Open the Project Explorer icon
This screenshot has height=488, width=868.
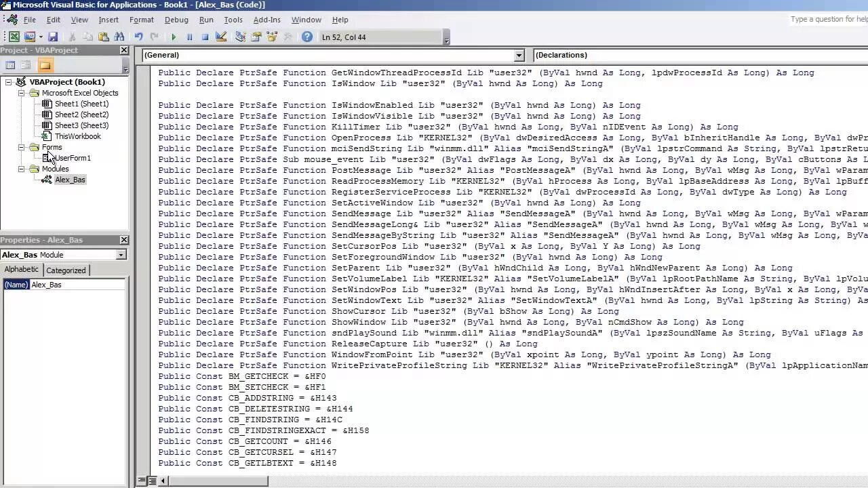[240, 37]
